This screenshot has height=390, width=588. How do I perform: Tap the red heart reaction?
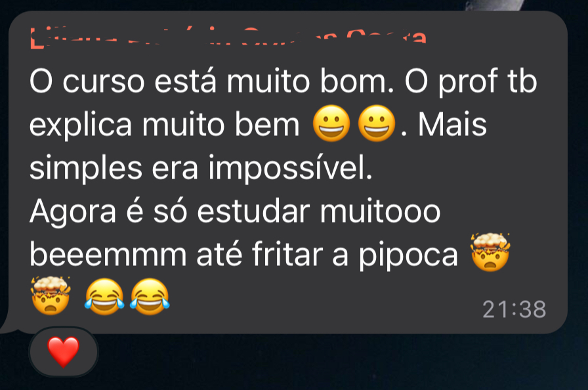(64, 351)
